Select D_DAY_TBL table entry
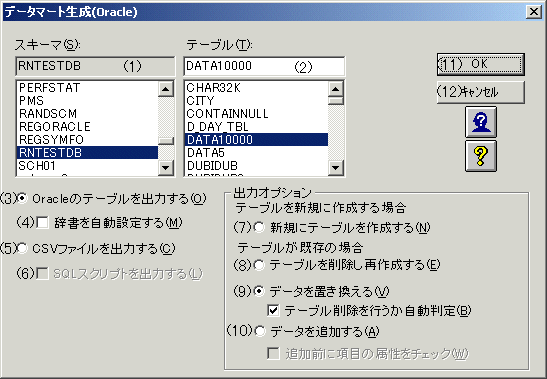The height and width of the screenshot is (379, 547). point(256,126)
